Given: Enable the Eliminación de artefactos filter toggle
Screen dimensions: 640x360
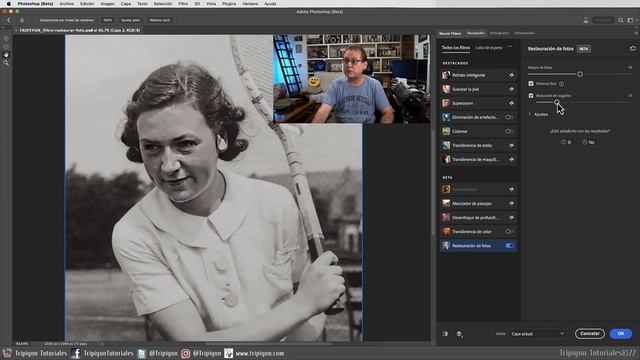Looking at the screenshot, I should pyautogui.click(x=509, y=117).
